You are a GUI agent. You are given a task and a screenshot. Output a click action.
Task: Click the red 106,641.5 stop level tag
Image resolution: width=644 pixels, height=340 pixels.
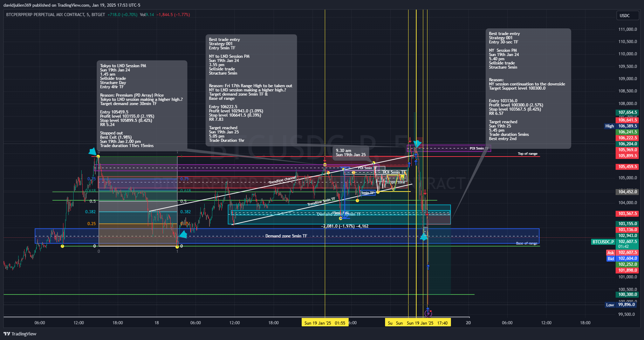627,120
